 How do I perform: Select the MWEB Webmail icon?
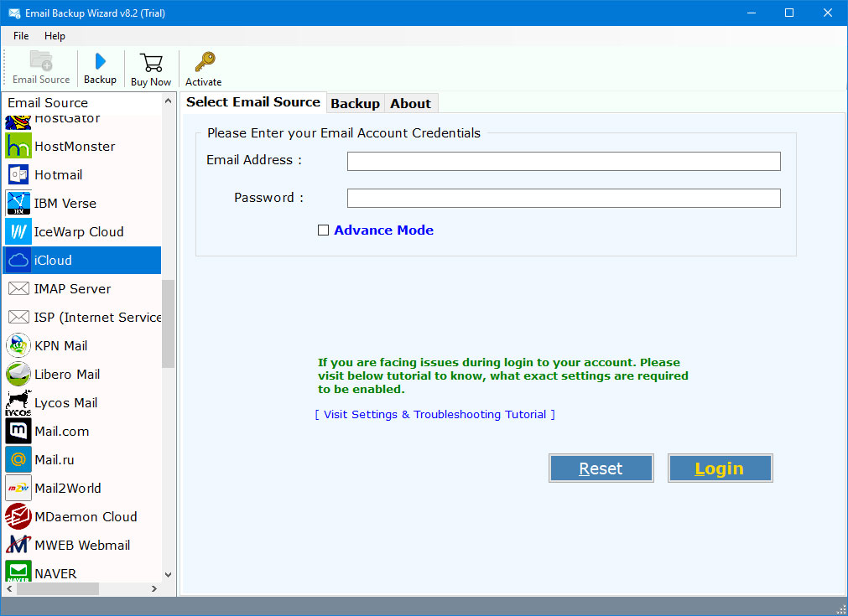point(18,545)
